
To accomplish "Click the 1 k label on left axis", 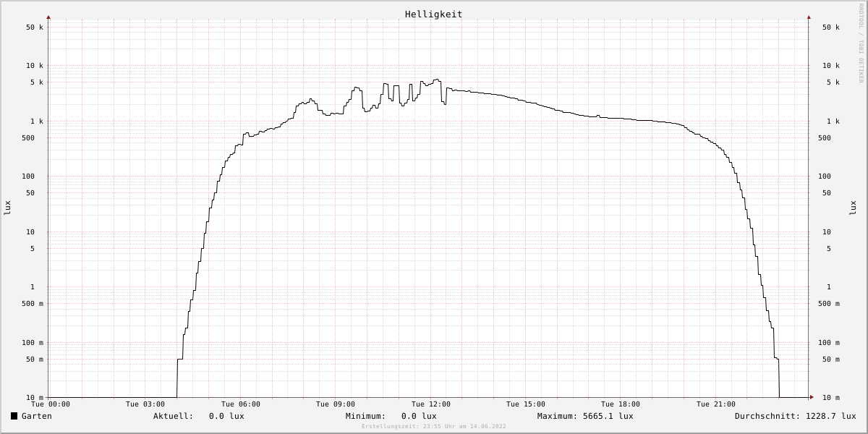I will pos(37,122).
